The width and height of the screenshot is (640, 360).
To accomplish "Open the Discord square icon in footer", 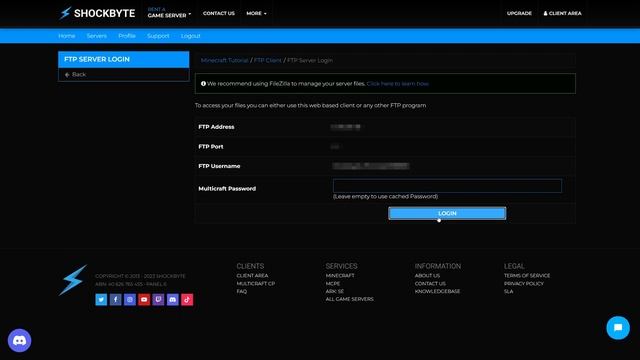I will click(x=173, y=300).
